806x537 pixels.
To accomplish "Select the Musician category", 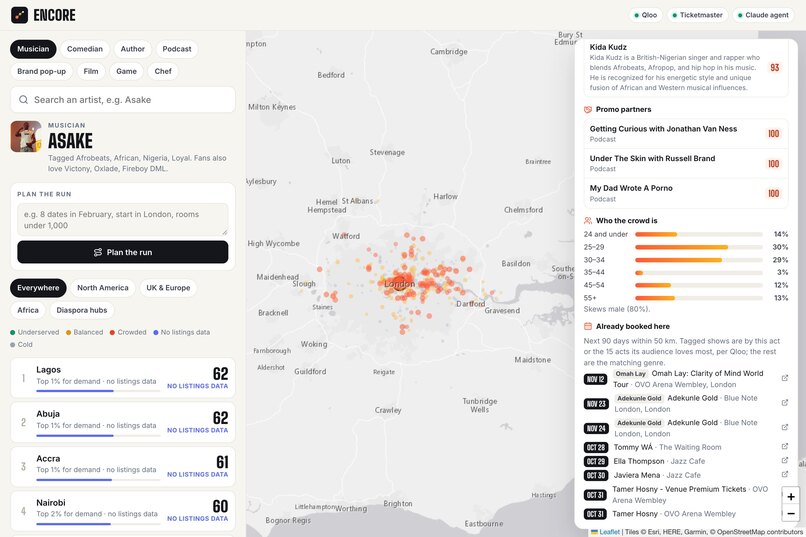I will point(33,49).
